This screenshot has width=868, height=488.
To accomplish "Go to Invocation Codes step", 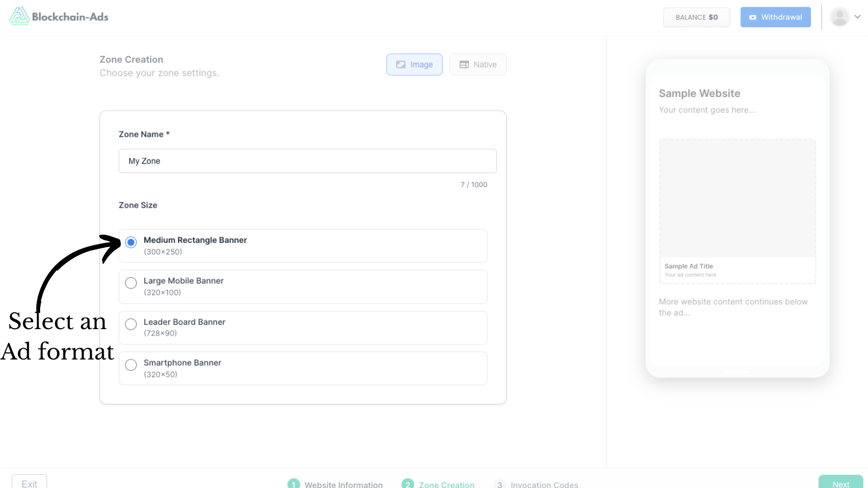I will pyautogui.click(x=536, y=484).
